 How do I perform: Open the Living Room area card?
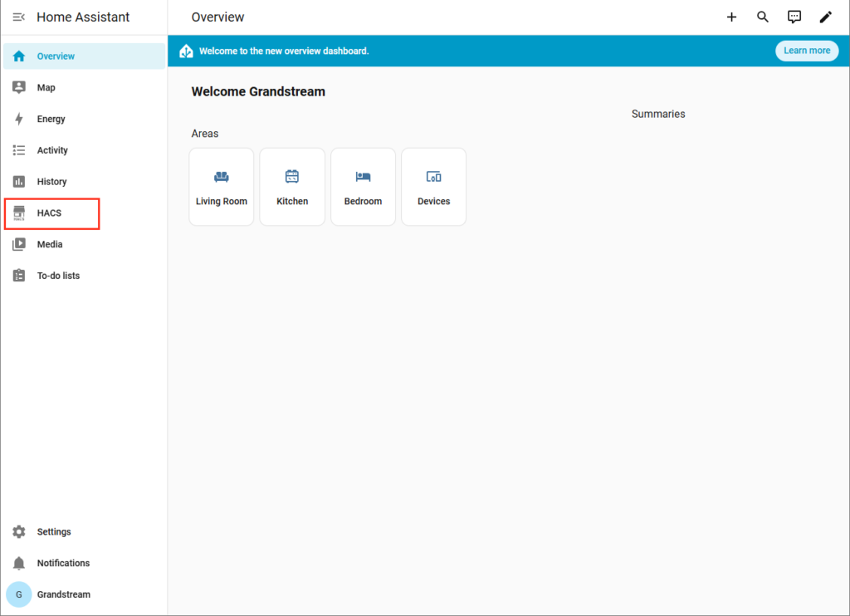[x=221, y=187]
